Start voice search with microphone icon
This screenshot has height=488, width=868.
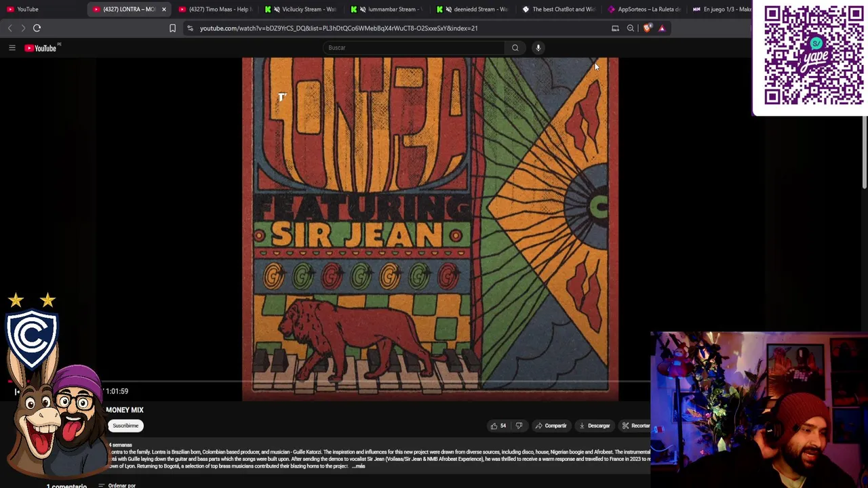tap(538, 47)
